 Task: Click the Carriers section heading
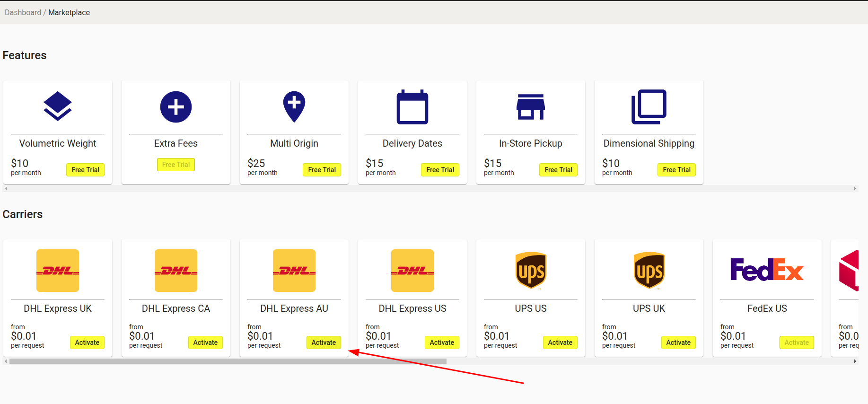tap(23, 214)
